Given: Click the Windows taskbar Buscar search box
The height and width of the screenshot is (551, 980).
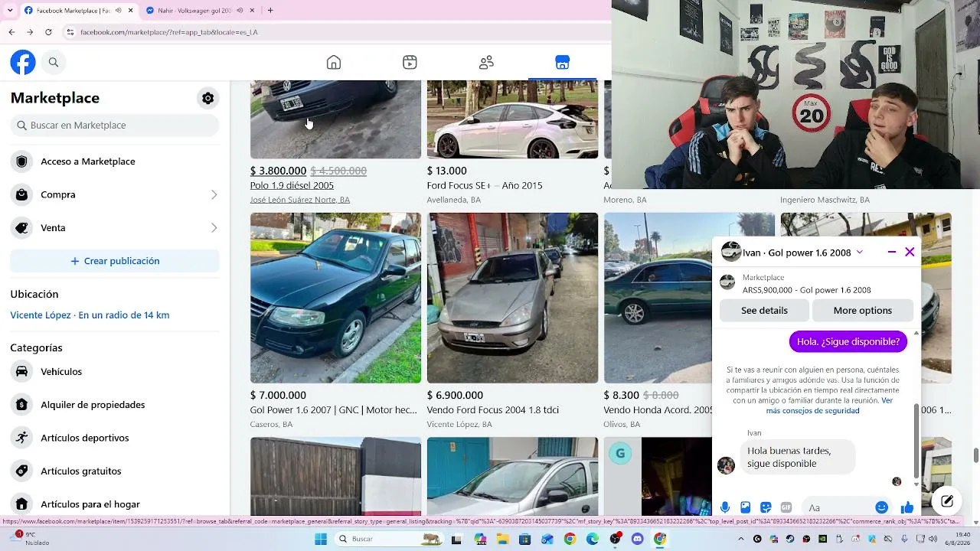Looking at the screenshot, I should [x=389, y=540].
